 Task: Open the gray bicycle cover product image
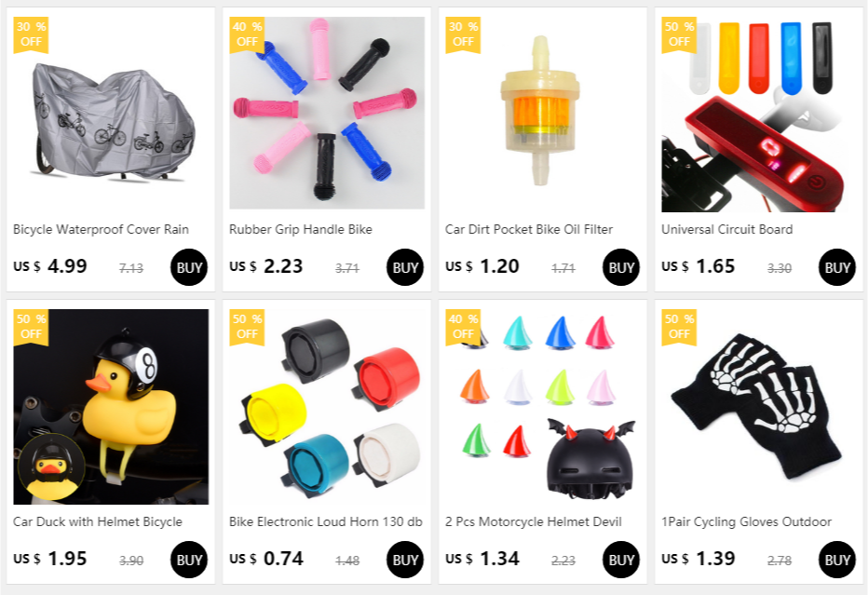[111, 114]
